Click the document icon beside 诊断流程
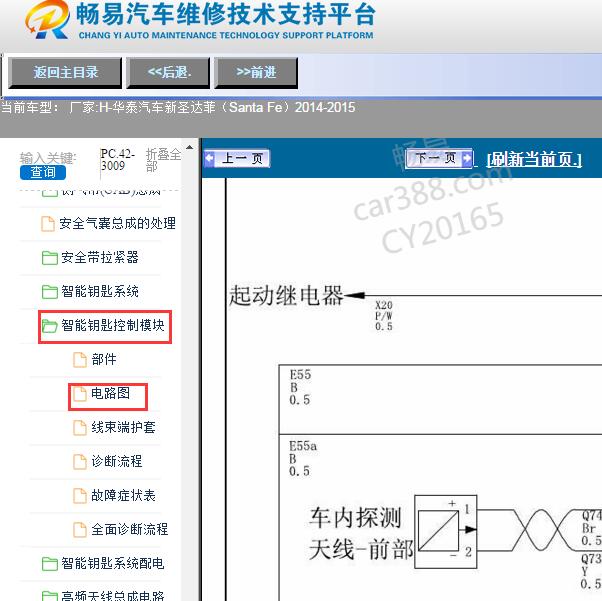Image resolution: width=602 pixels, height=601 pixels. pyautogui.click(x=80, y=462)
